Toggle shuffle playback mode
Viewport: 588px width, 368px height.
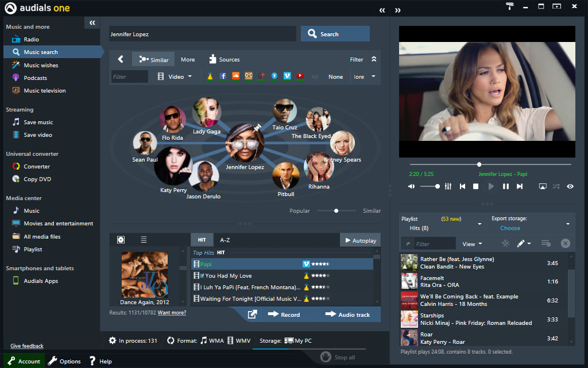coord(556,186)
